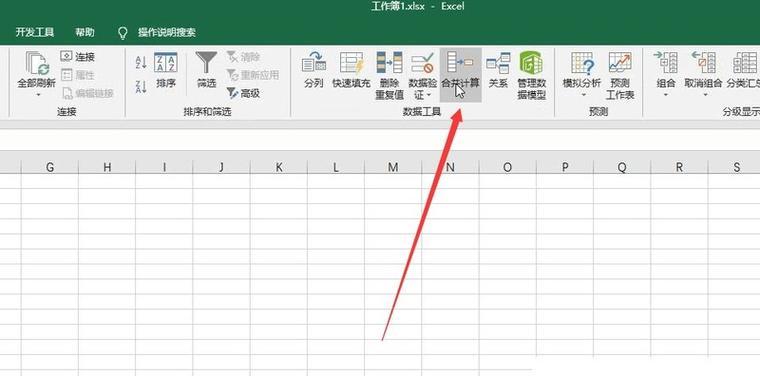
Task: Expand the 组合 group dropdown arrow
Action: [x=665, y=94]
